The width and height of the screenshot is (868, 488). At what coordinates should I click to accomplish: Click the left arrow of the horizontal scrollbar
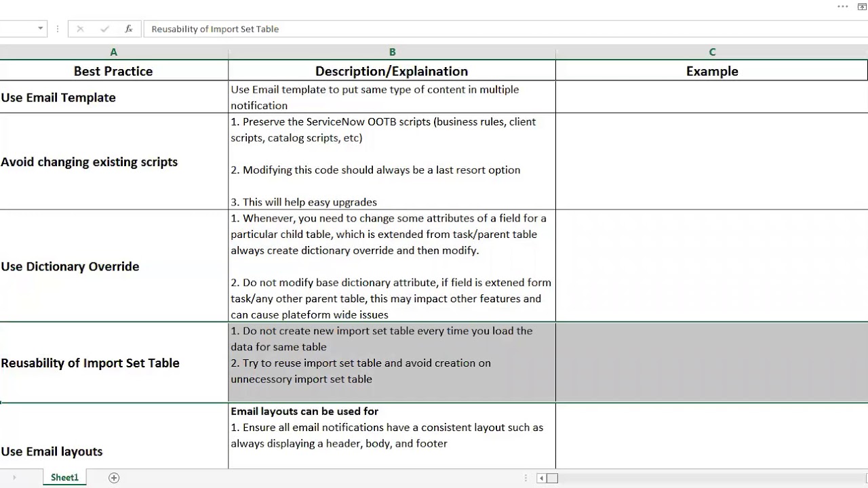540,478
